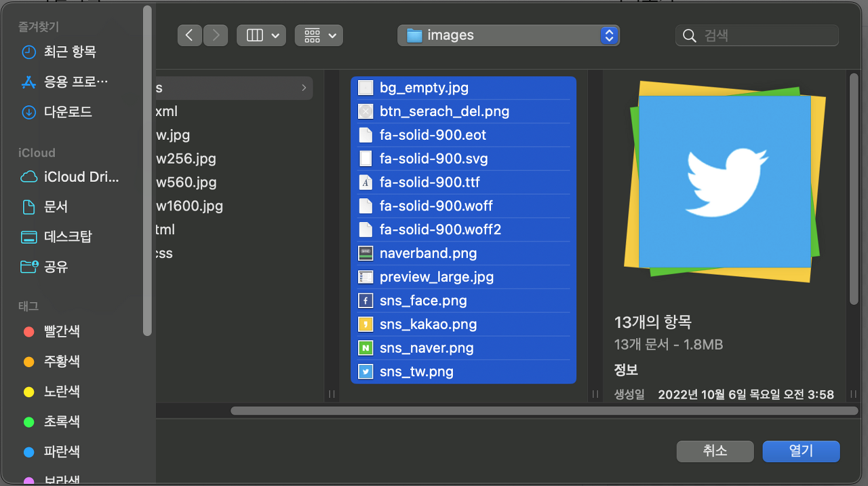Click the icon of preview_large.jpg
This screenshot has width=868, height=486.
pyautogui.click(x=366, y=277)
